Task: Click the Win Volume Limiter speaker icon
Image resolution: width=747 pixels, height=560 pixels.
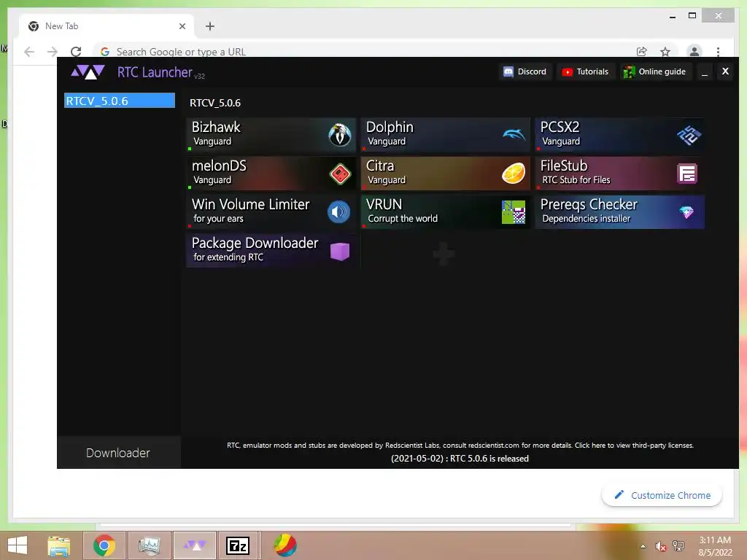Action: pyautogui.click(x=338, y=212)
